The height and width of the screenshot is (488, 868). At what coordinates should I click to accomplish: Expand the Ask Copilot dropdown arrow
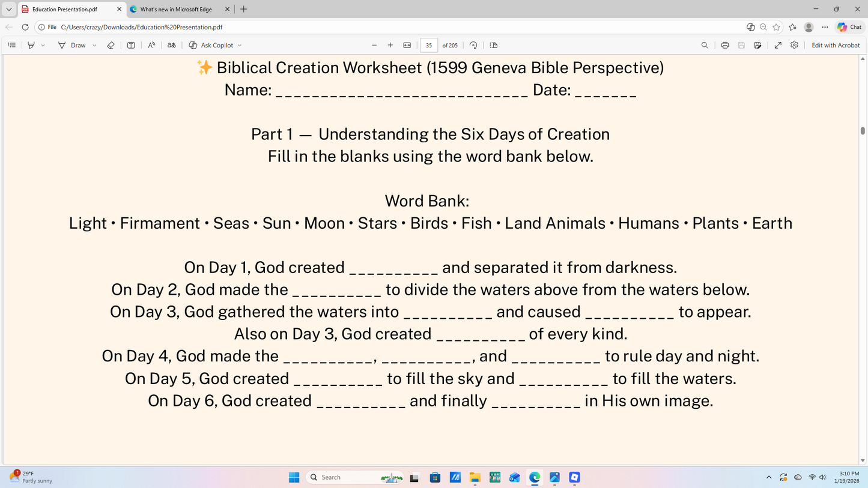point(240,45)
